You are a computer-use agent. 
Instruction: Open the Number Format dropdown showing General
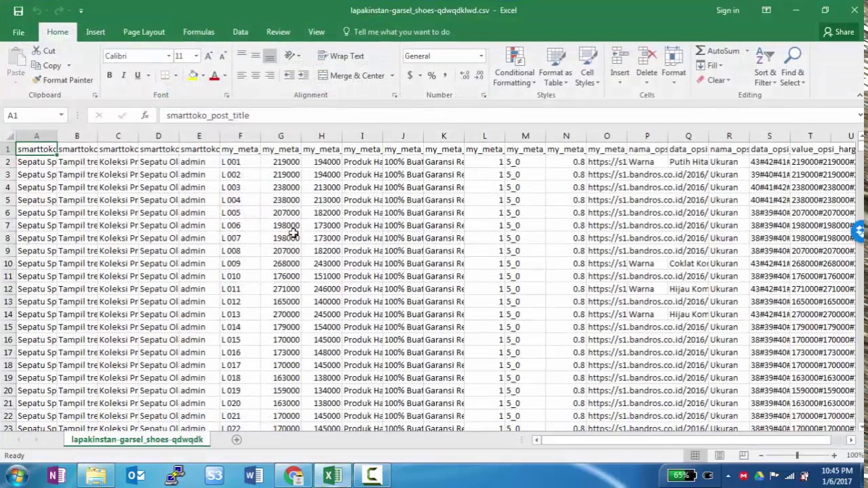pos(443,56)
